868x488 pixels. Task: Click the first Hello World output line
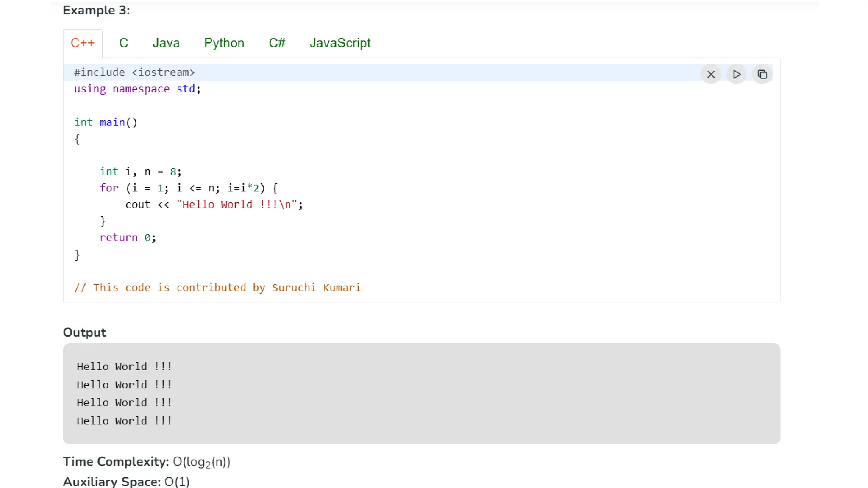124,366
